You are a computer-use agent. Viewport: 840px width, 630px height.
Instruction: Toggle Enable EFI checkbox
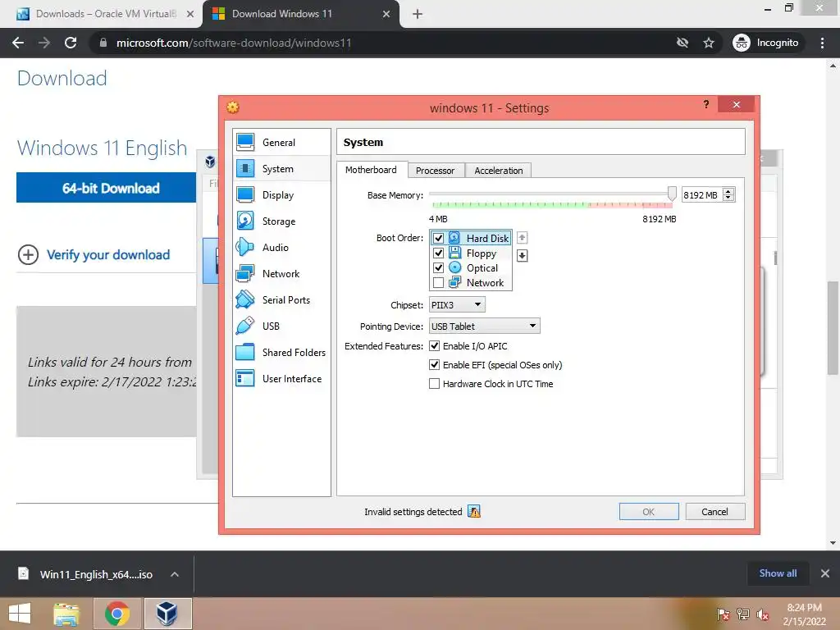[x=435, y=365]
